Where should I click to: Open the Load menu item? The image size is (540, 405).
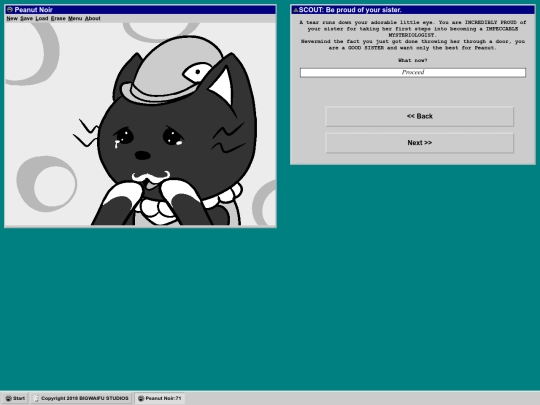click(x=42, y=19)
